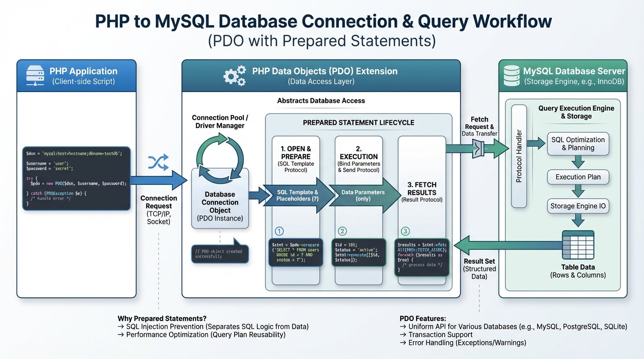Click the circled number 2 marker
The height and width of the screenshot is (359, 644).
[342, 231]
